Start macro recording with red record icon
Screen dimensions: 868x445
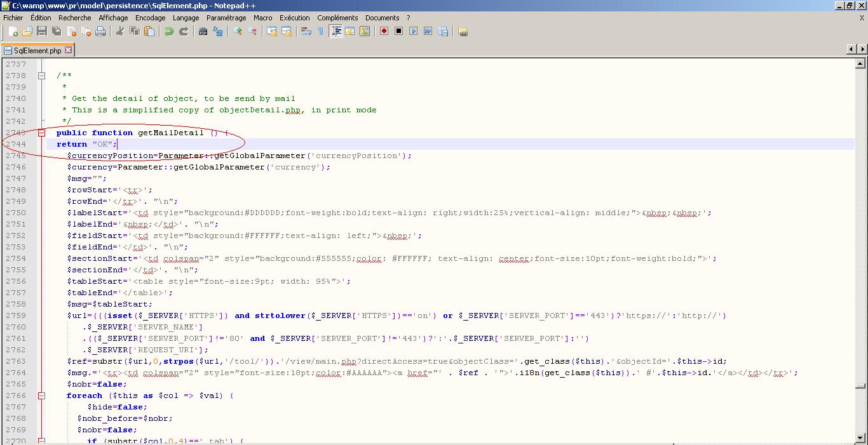[384, 31]
